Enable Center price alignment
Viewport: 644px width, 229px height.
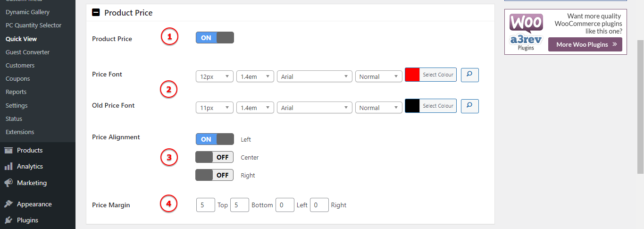pyautogui.click(x=215, y=157)
